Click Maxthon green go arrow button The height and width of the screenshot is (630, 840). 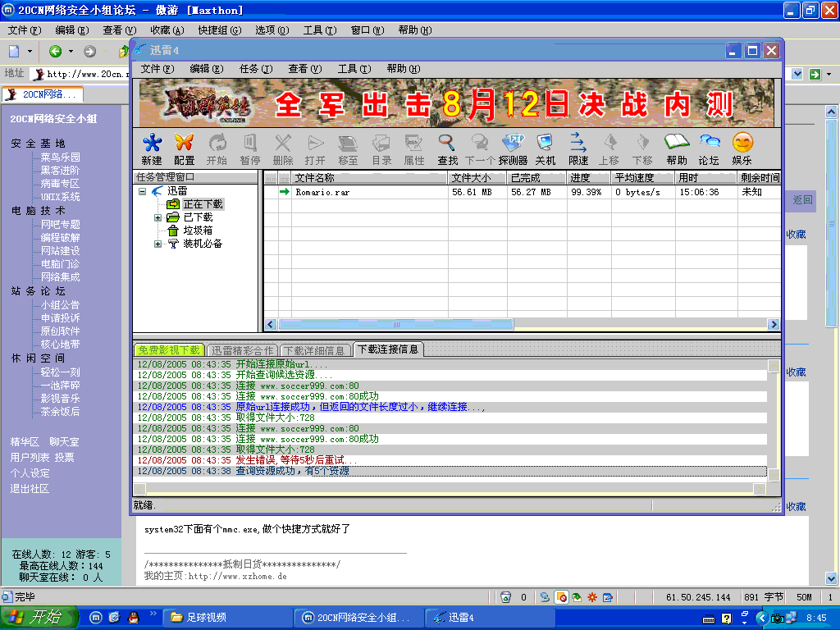(x=815, y=74)
